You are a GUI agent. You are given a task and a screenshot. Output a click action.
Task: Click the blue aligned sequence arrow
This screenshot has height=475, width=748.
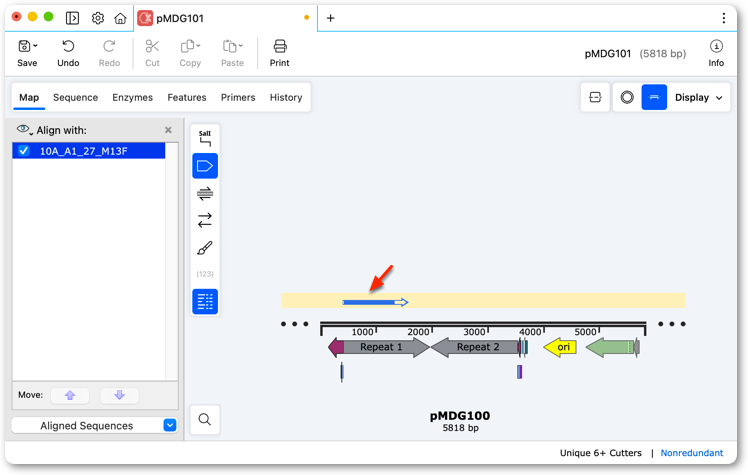tap(375, 302)
